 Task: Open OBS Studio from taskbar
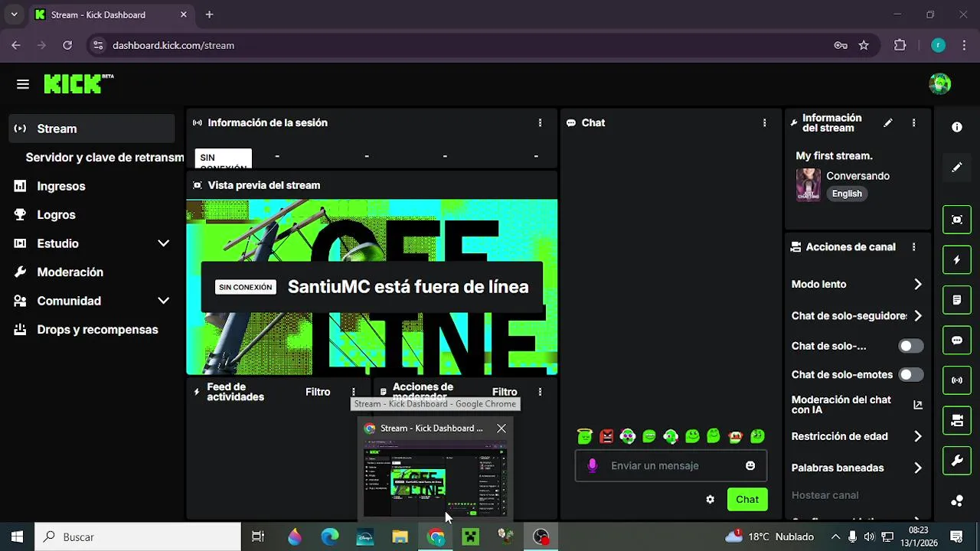[x=541, y=537]
